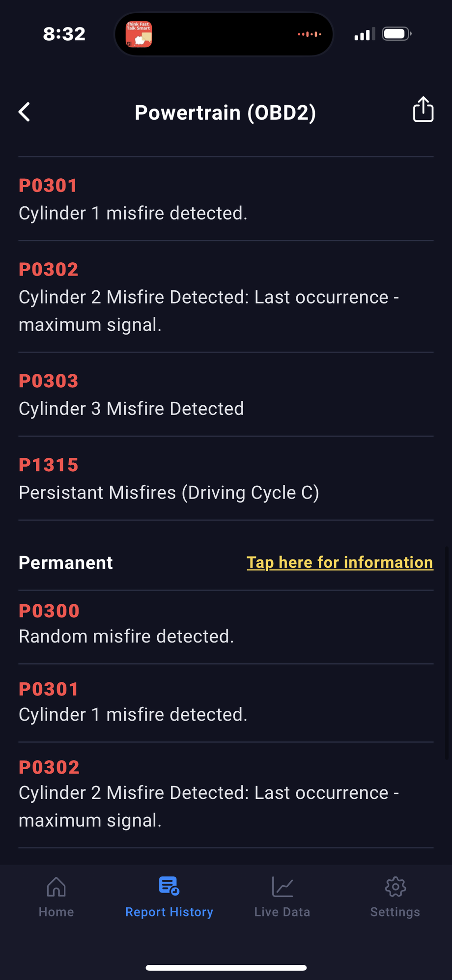The width and height of the screenshot is (452, 980).
Task: Select the P1315 Persistant Misfires entry
Action: tap(169, 479)
